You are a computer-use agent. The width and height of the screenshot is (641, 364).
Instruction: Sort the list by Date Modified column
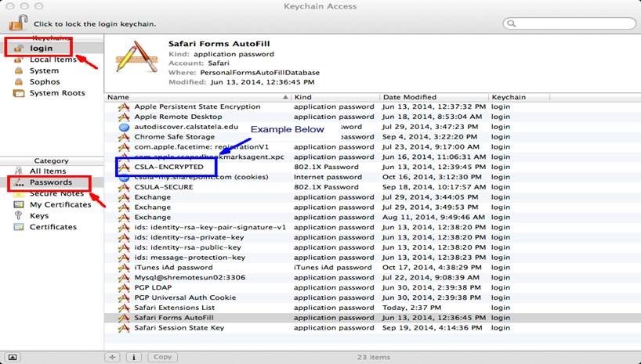point(434,97)
